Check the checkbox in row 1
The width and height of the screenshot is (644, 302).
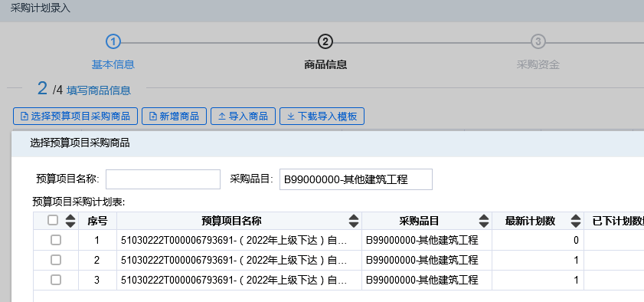pyautogui.click(x=56, y=240)
